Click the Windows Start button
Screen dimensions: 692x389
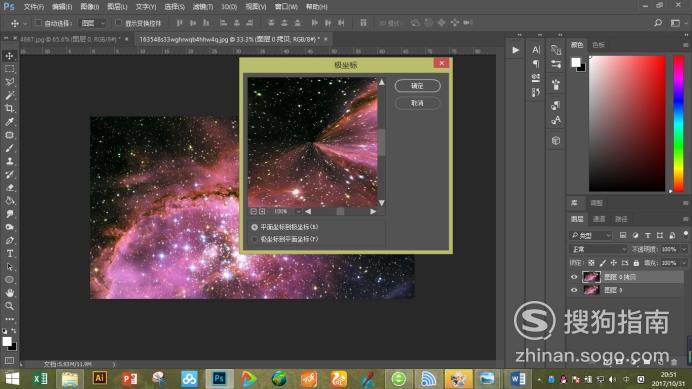[x=12, y=378]
